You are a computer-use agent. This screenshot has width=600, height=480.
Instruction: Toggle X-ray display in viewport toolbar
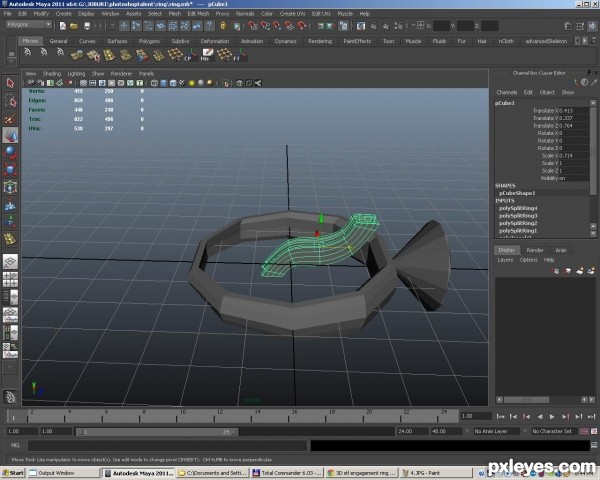240,83
